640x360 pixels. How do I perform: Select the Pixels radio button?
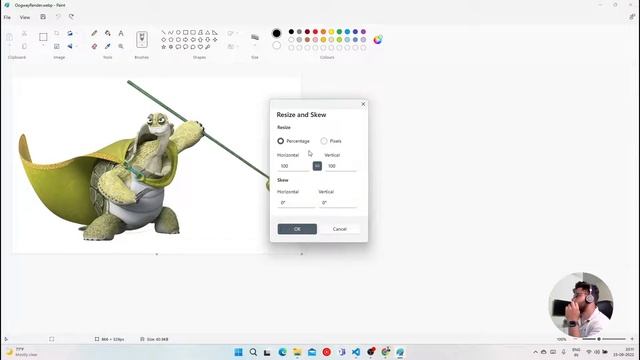tap(324, 141)
